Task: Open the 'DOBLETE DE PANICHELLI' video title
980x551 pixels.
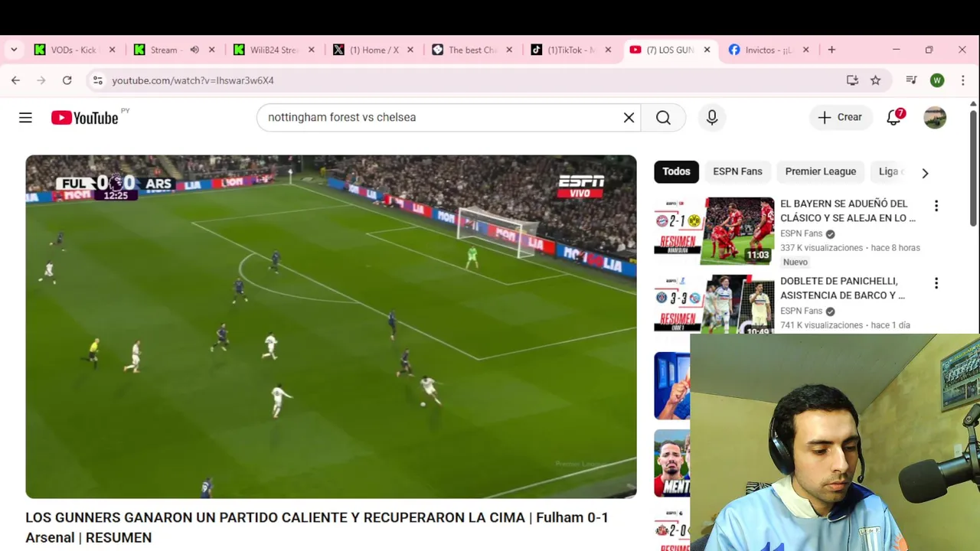Action: pyautogui.click(x=843, y=288)
